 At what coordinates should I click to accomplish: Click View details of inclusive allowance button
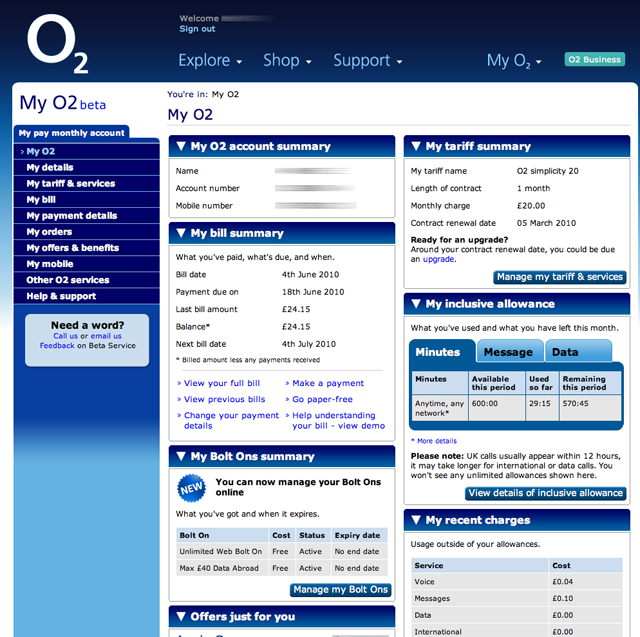pos(546,493)
